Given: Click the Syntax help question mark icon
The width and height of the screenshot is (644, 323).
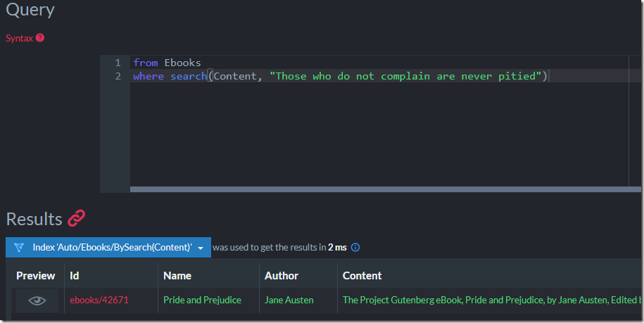Looking at the screenshot, I should click(x=40, y=38).
